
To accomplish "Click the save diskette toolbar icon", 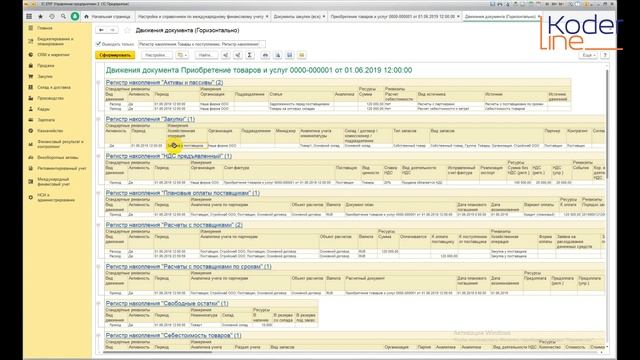I will pos(289,55).
